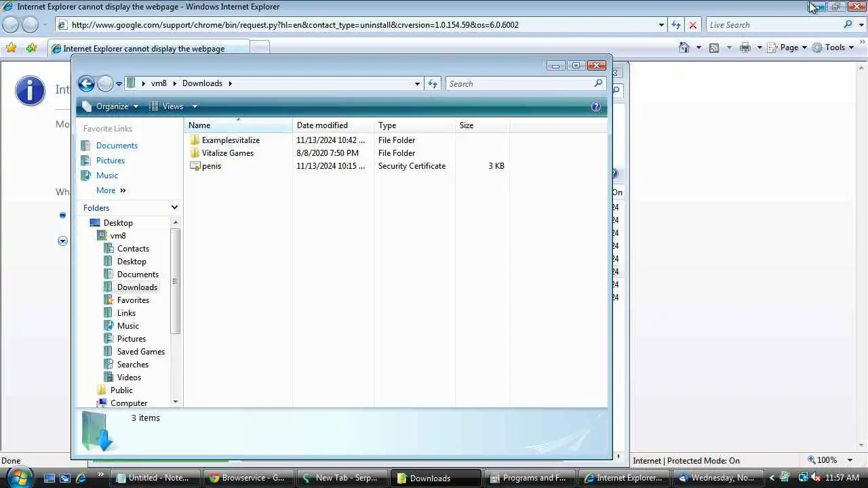Viewport: 868px width, 488px height.
Task: Click the magnifier icon in Explorer search
Action: (598, 83)
